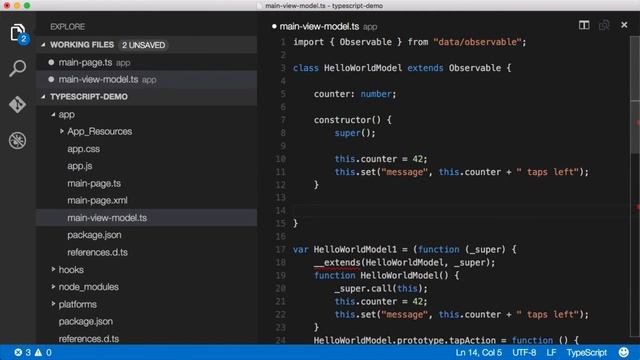Open the Git source control view
The width and height of the screenshot is (640, 360).
18,104
